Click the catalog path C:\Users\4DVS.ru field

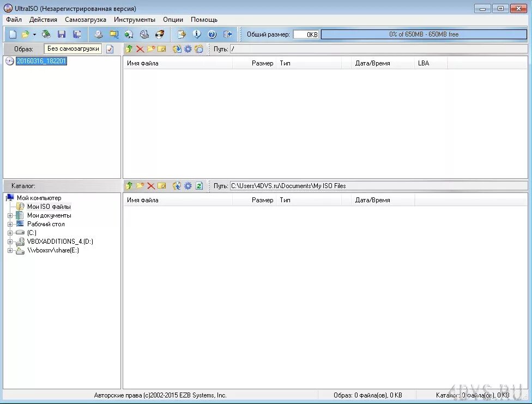(x=379, y=186)
